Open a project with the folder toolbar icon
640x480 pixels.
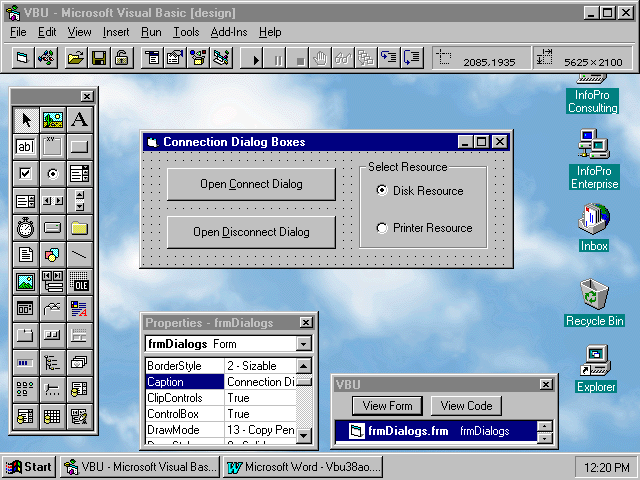coord(76,58)
